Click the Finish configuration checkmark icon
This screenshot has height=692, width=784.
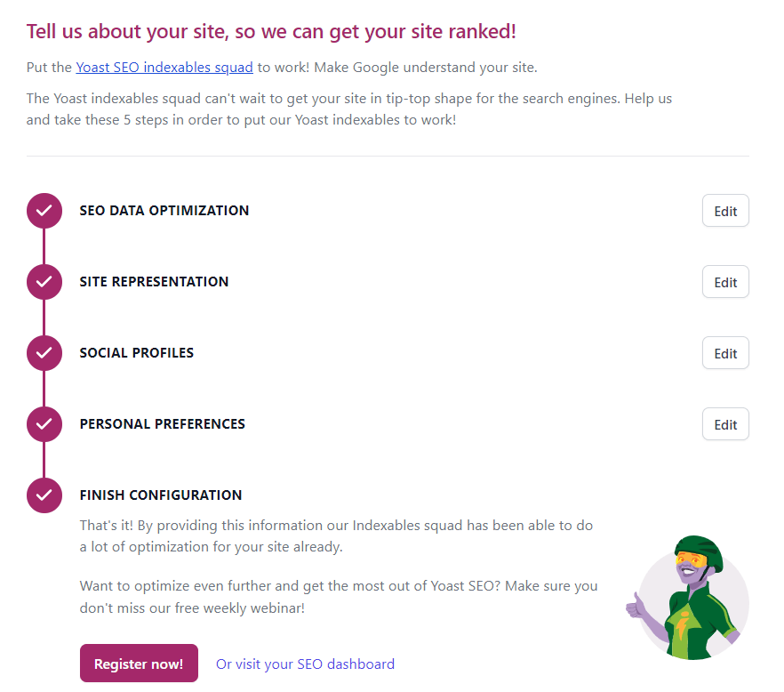click(44, 495)
